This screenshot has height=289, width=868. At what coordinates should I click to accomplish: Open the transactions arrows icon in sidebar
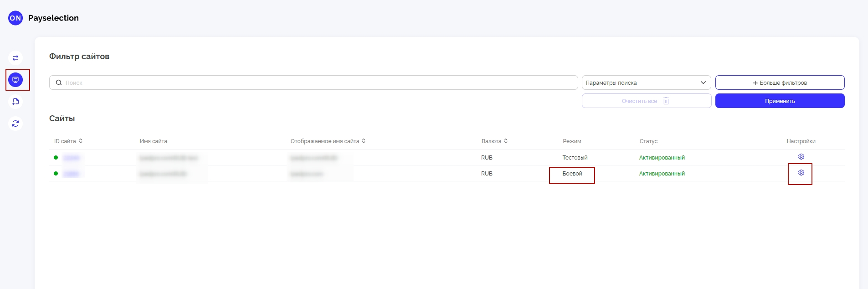click(15, 58)
